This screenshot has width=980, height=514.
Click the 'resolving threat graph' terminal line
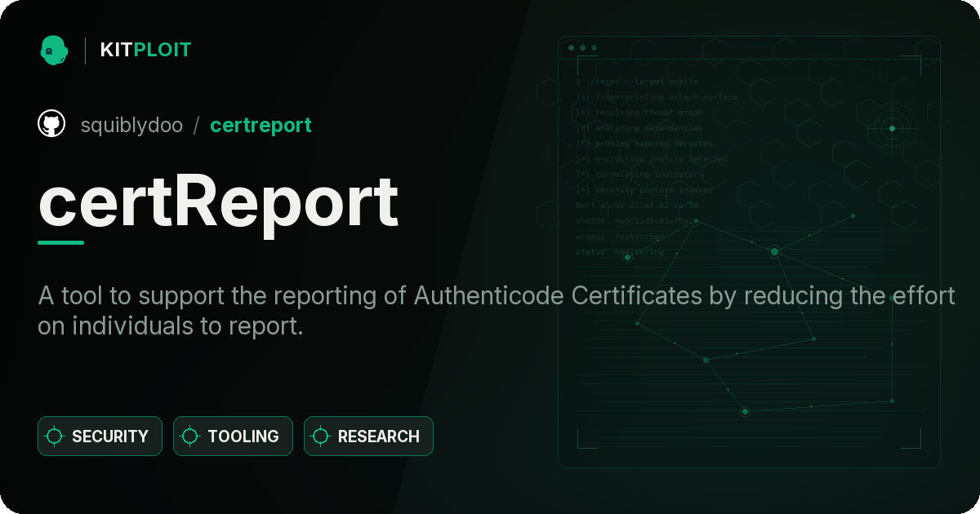pyautogui.click(x=639, y=113)
